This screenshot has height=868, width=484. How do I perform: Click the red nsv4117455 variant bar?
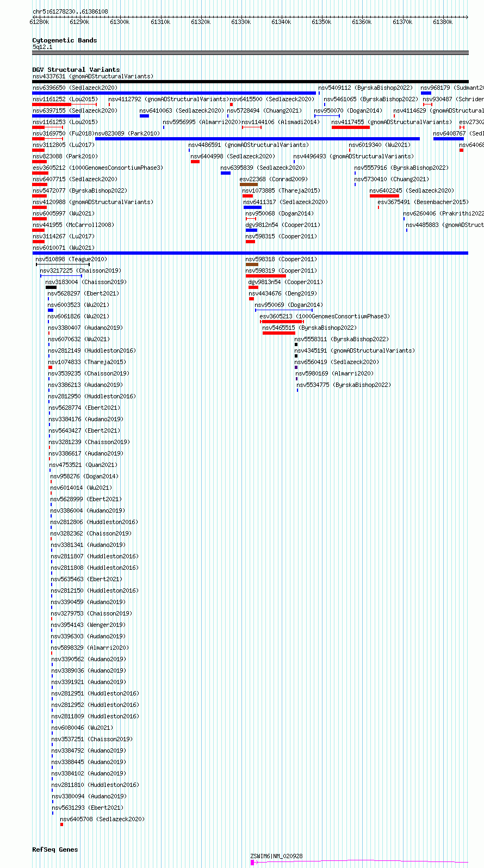351,127
